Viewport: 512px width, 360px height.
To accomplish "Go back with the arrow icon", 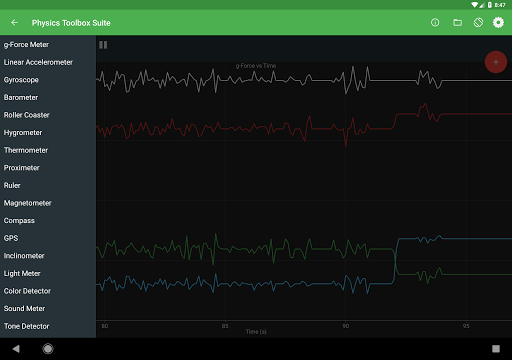I will (x=14, y=23).
